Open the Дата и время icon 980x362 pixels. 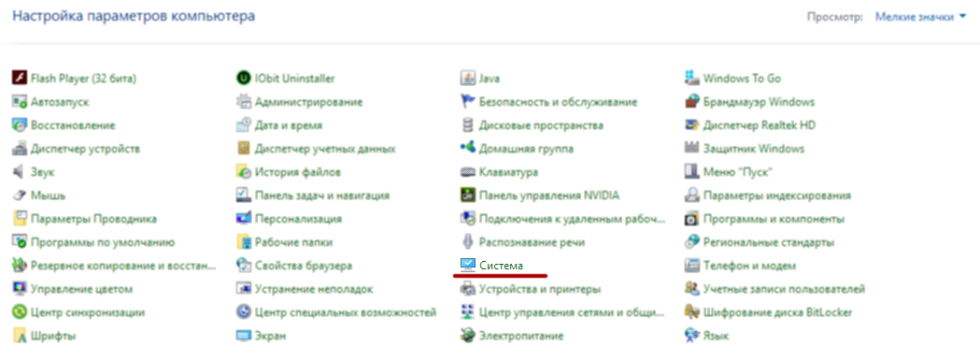(243, 125)
